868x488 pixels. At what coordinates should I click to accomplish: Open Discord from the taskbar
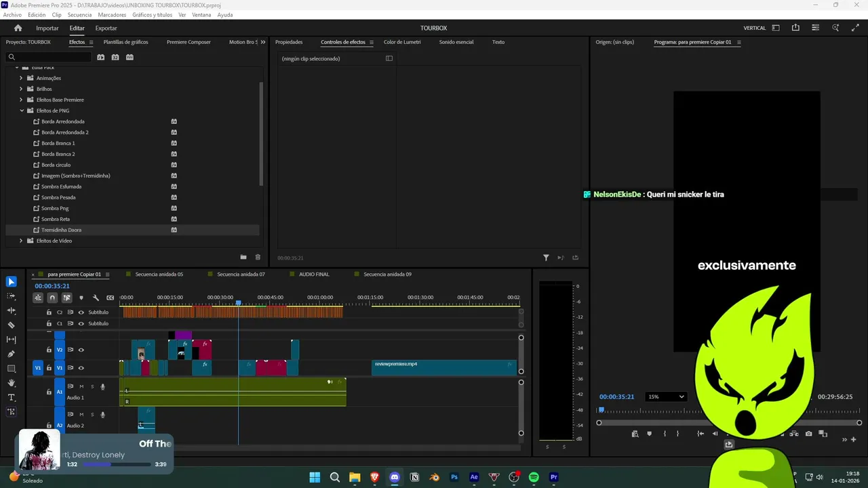pos(395,477)
